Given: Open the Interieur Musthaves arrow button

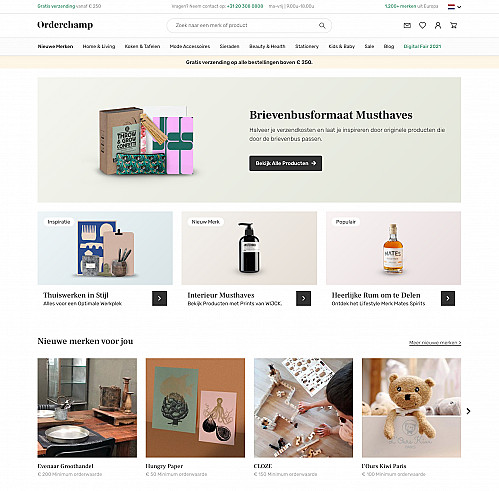Looking at the screenshot, I should coord(303,298).
